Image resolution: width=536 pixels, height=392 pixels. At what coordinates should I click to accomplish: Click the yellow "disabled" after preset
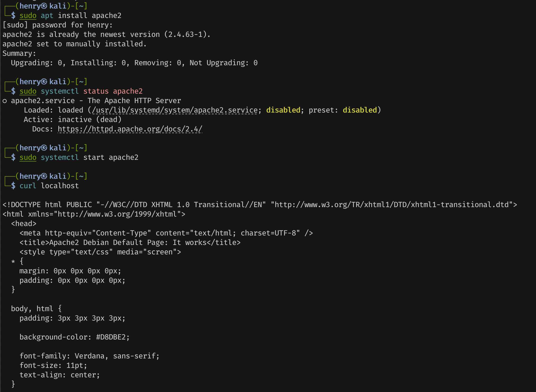pos(359,110)
